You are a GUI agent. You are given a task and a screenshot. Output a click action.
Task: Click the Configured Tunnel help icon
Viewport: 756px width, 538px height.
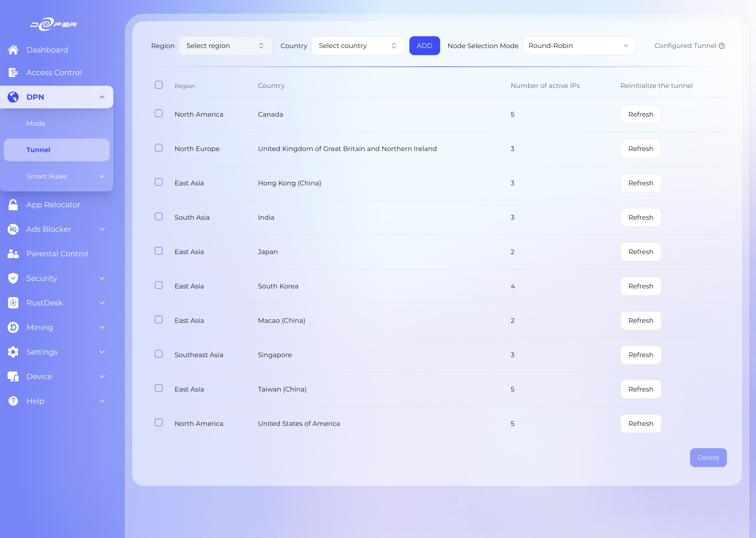[722, 46]
